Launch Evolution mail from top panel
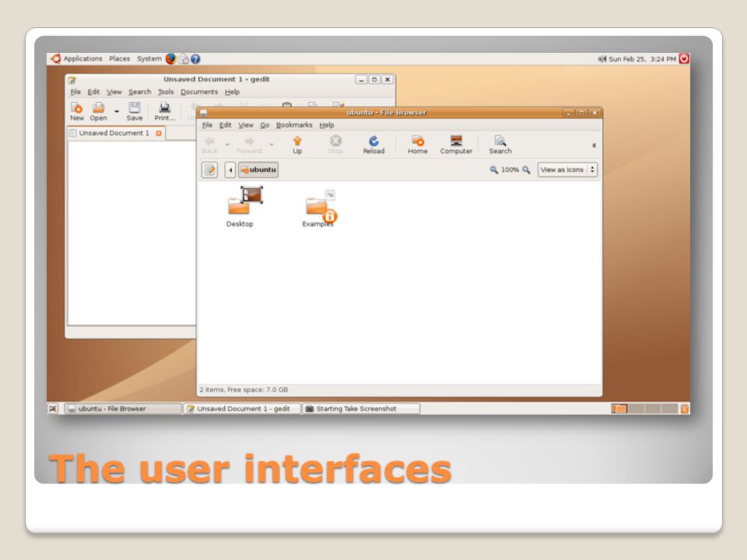The height and width of the screenshot is (560, 747). [x=184, y=59]
